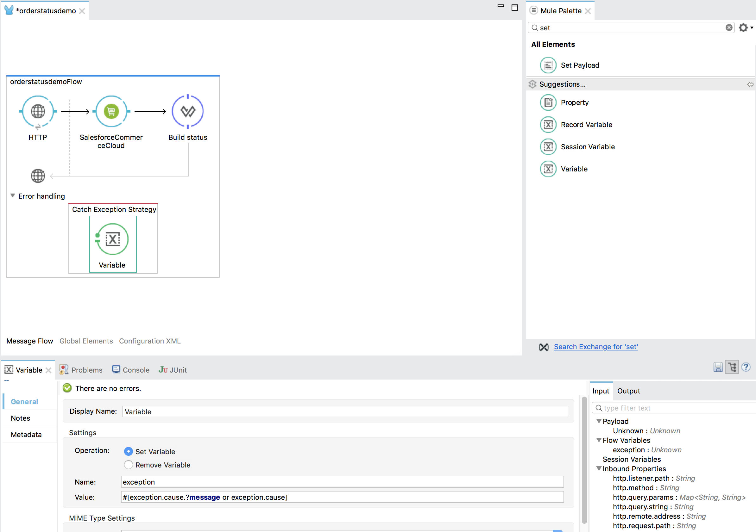Click the HTTP listener icon in flow
756x532 pixels.
tap(37, 112)
